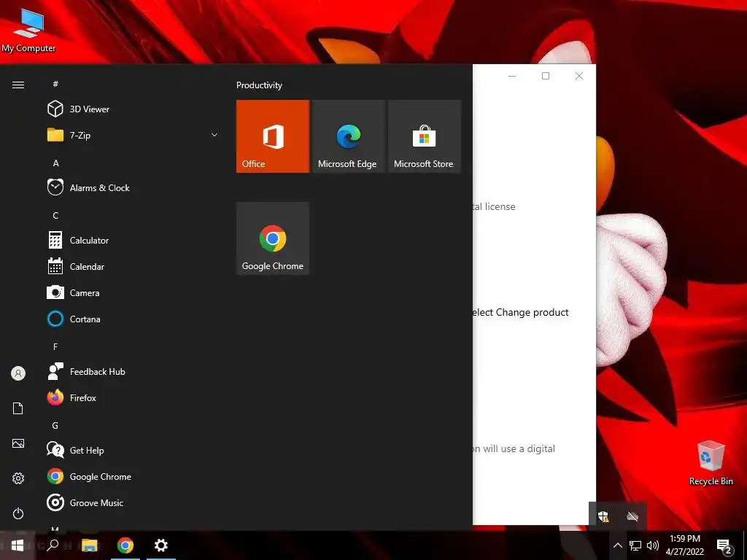This screenshot has width=747, height=560.
Task: Click the '#' letter header
Action: [x=55, y=85]
